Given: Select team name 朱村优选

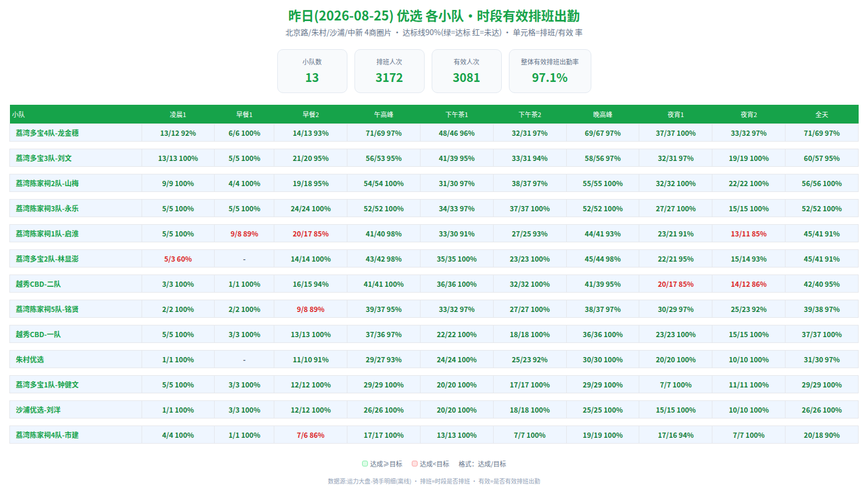Looking at the screenshot, I should pyautogui.click(x=30, y=359).
